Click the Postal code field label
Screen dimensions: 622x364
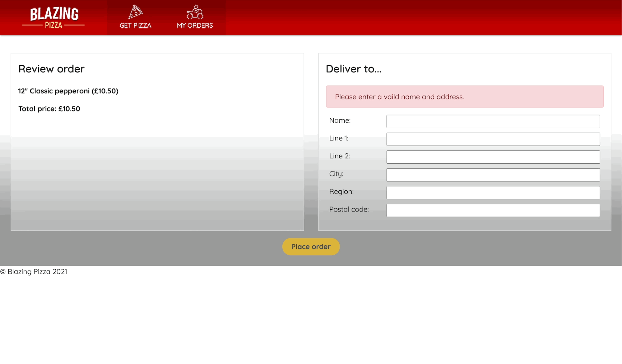(x=349, y=209)
